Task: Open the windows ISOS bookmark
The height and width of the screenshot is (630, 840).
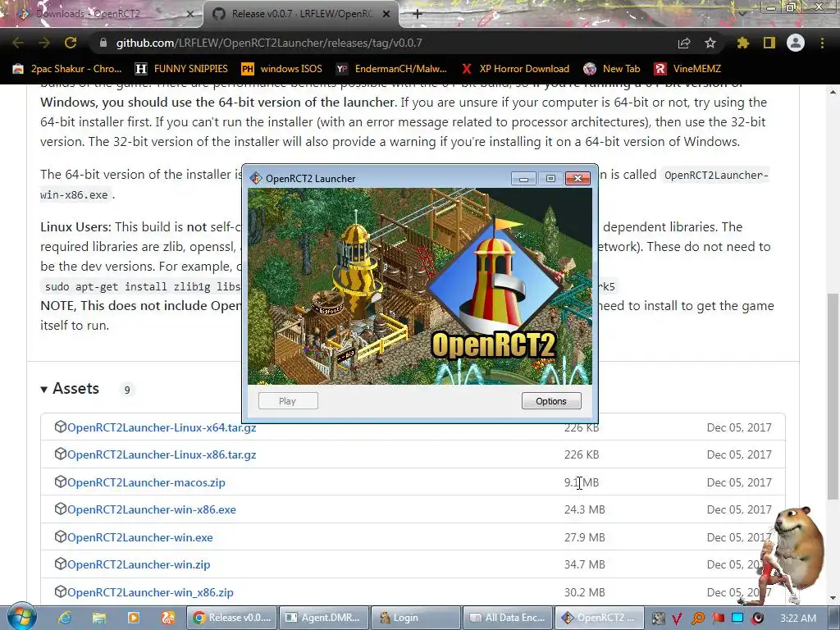Action: [282, 69]
